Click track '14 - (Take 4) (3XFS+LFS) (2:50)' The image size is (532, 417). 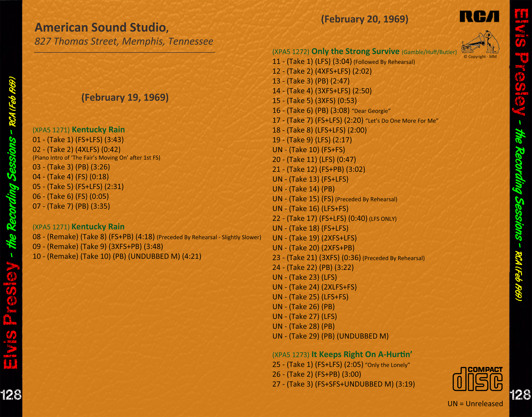322,91
